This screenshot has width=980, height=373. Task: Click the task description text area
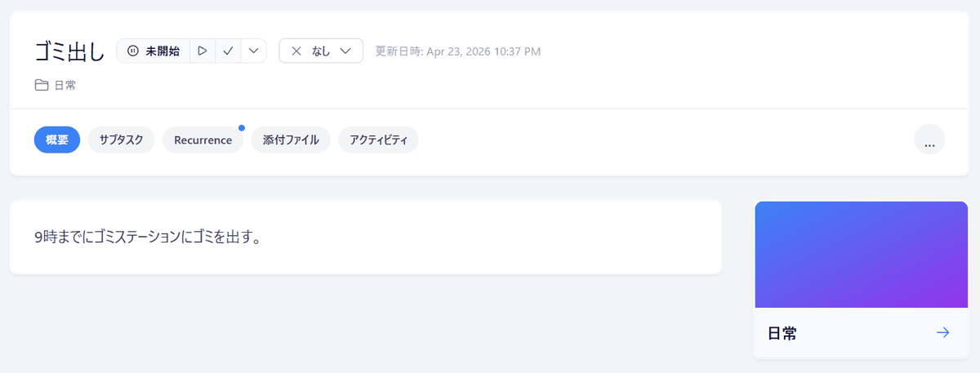(365, 238)
